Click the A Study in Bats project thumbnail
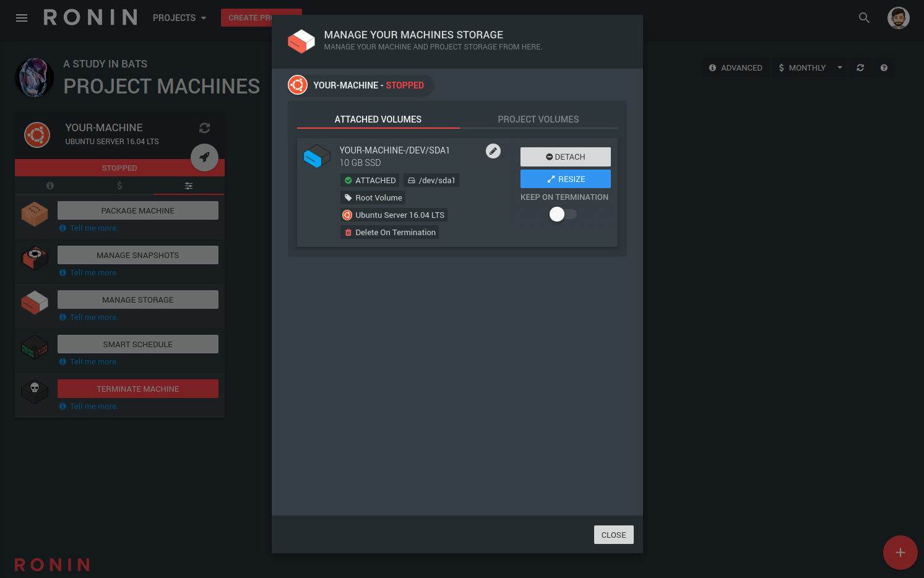Image resolution: width=924 pixels, height=578 pixels. (x=35, y=77)
